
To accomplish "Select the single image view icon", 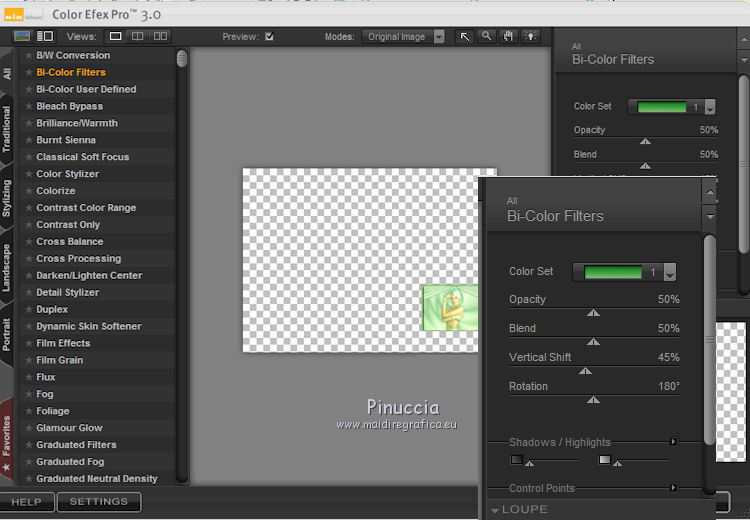I will click(115, 36).
